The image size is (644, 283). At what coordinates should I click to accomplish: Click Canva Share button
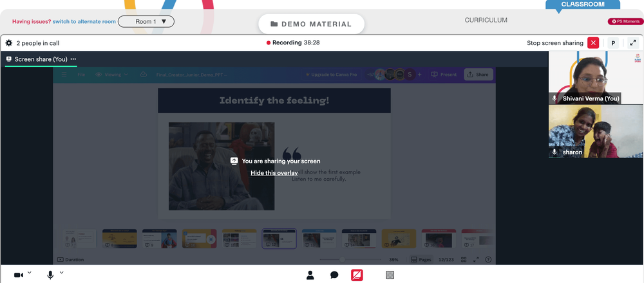click(478, 75)
